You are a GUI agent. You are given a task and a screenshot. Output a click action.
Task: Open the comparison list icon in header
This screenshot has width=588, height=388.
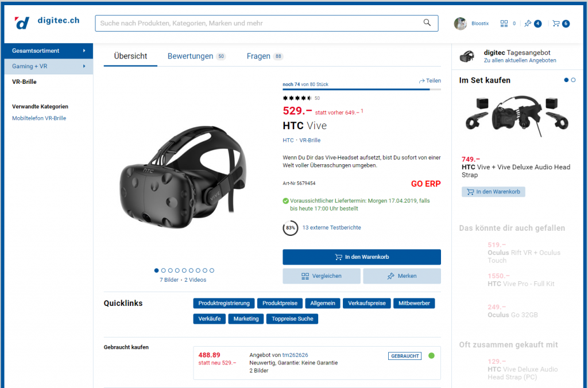tap(504, 24)
